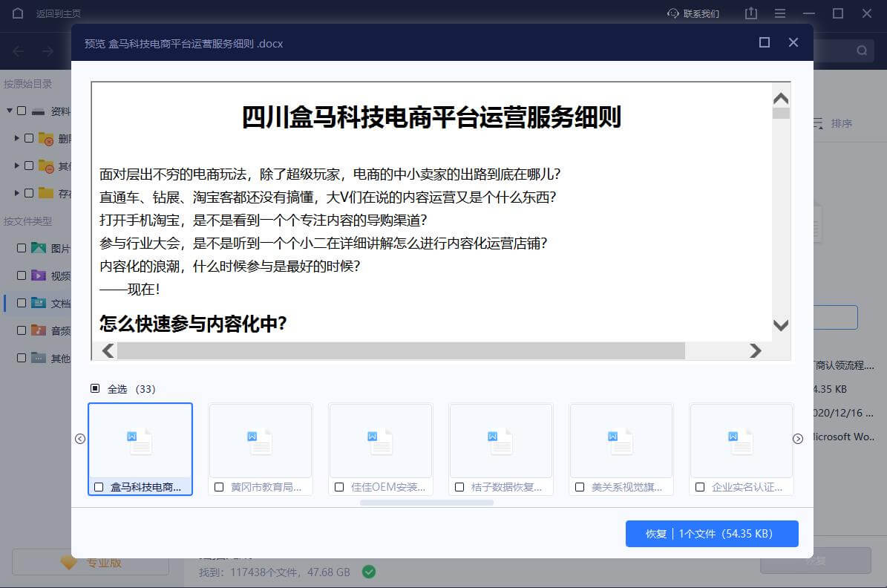Click the heading 四川盒马科技电商平台运营服务细则
Viewport: 887px width, 588px height.
[431, 117]
